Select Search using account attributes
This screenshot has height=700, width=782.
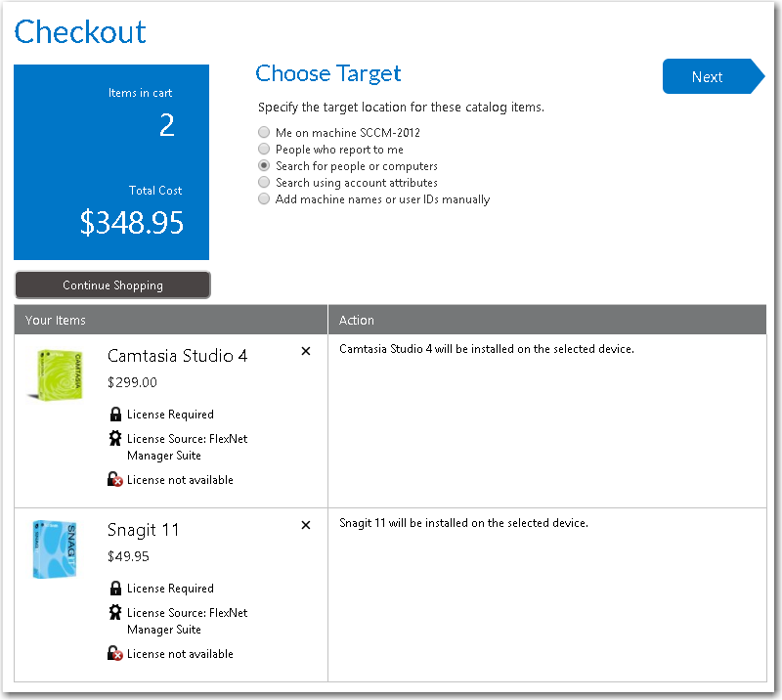point(264,182)
